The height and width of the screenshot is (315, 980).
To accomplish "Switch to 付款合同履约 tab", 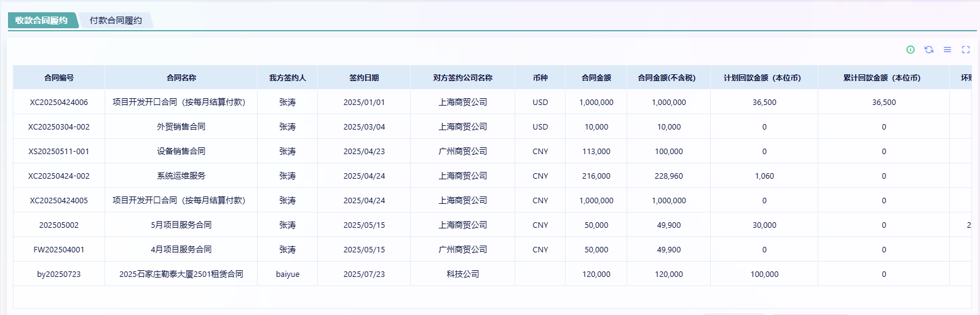I will (x=116, y=20).
